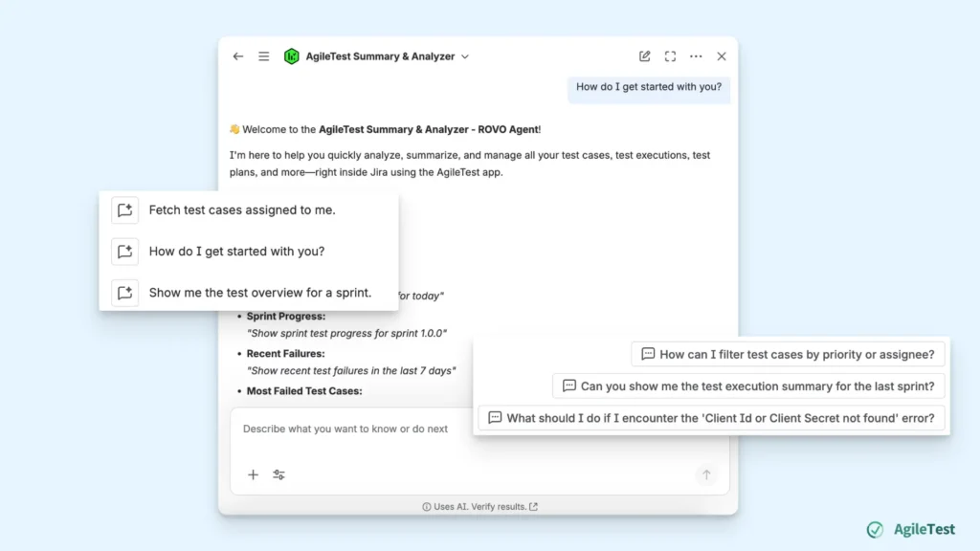This screenshot has height=551, width=980.
Task: Select 'Show me the test overview for a sprint.'
Action: [x=260, y=293]
